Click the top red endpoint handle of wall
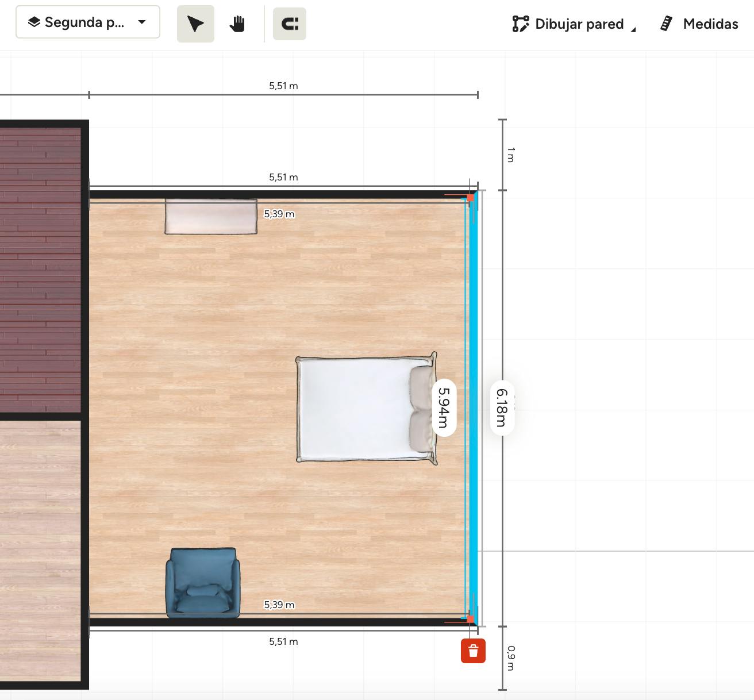Viewport: 754px width, 700px height. (471, 197)
